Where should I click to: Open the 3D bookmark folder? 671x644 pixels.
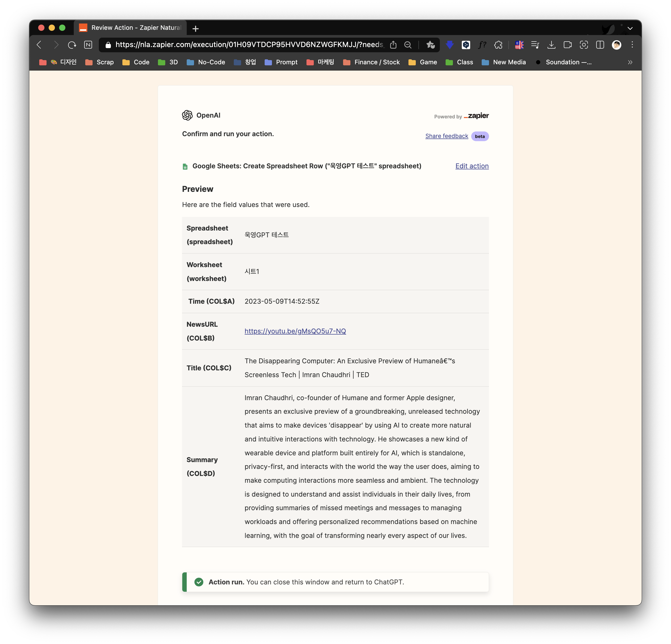tap(168, 62)
